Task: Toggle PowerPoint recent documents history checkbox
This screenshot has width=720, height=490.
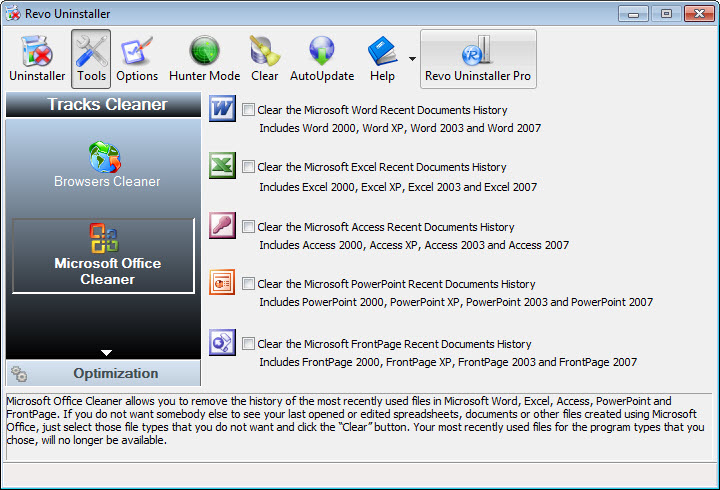Action: [x=249, y=284]
